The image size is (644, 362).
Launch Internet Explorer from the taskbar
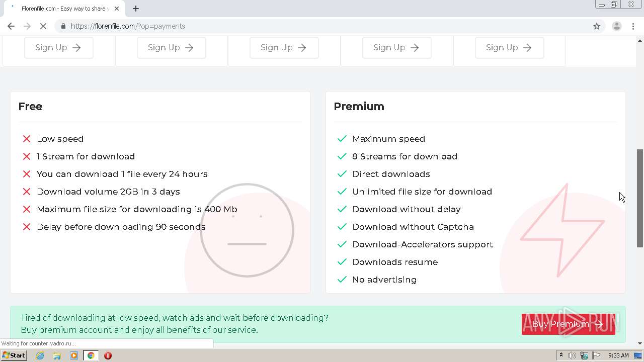pos(40,355)
